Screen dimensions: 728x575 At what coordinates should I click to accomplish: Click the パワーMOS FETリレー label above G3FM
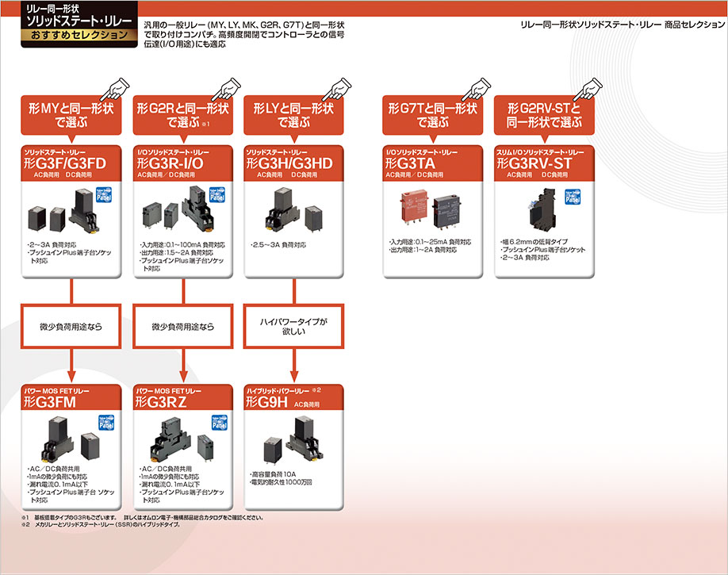pyautogui.click(x=56, y=391)
